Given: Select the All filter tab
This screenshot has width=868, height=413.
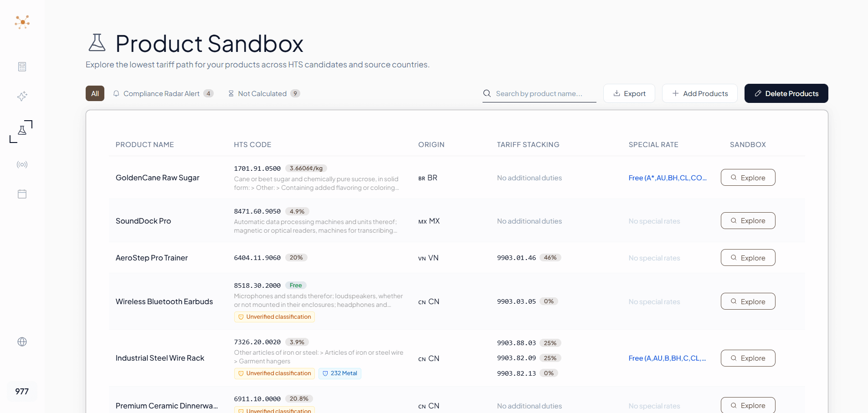Looking at the screenshot, I should pos(95,93).
